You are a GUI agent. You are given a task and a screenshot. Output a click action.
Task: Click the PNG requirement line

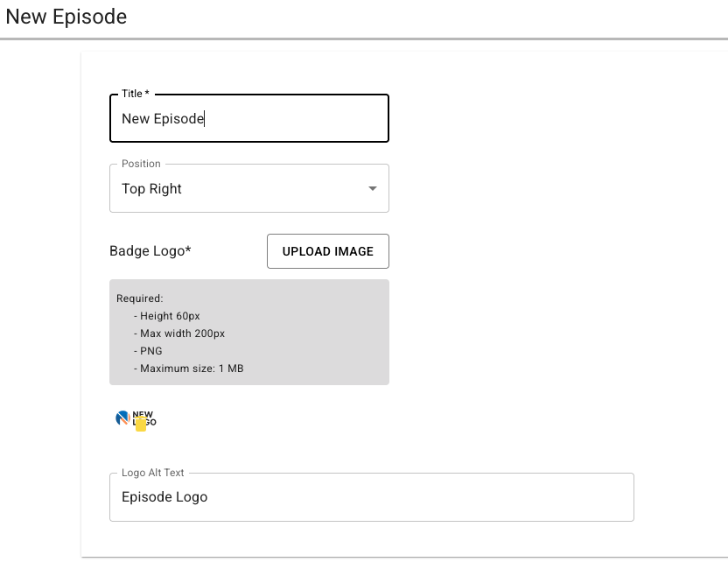[x=148, y=351]
